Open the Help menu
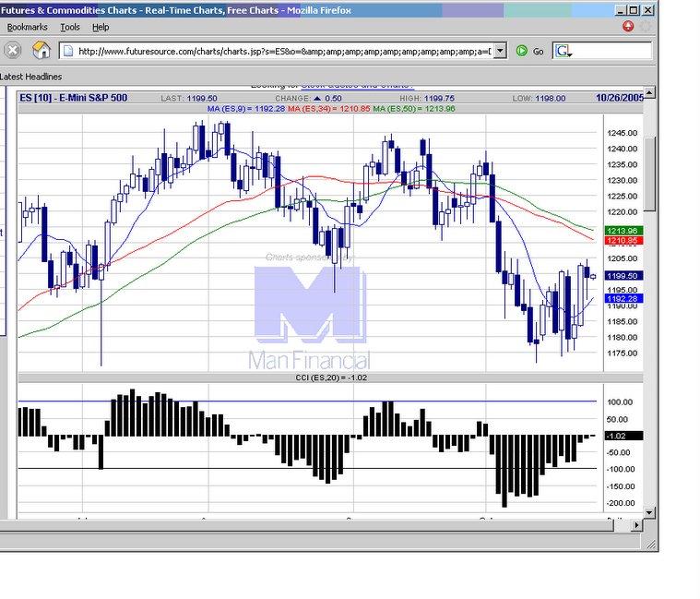This screenshot has height=599, width=700. point(101,28)
